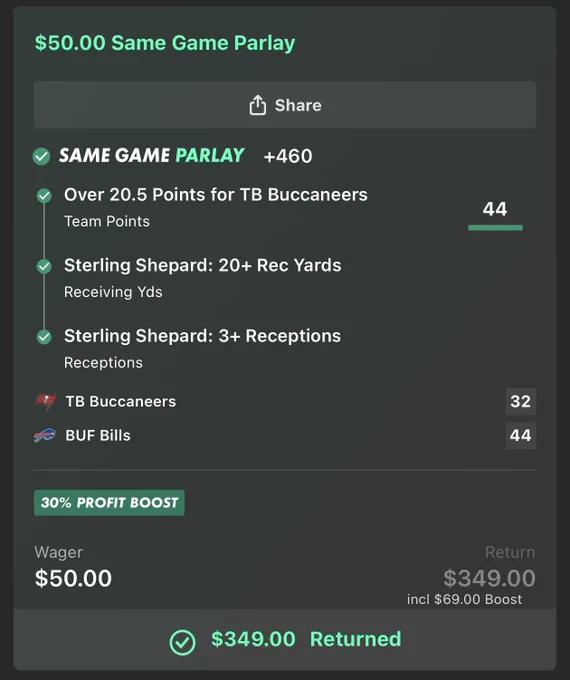This screenshot has height=680, width=570.
Task: Click the TB Buccaneers team logo
Action: (45, 401)
